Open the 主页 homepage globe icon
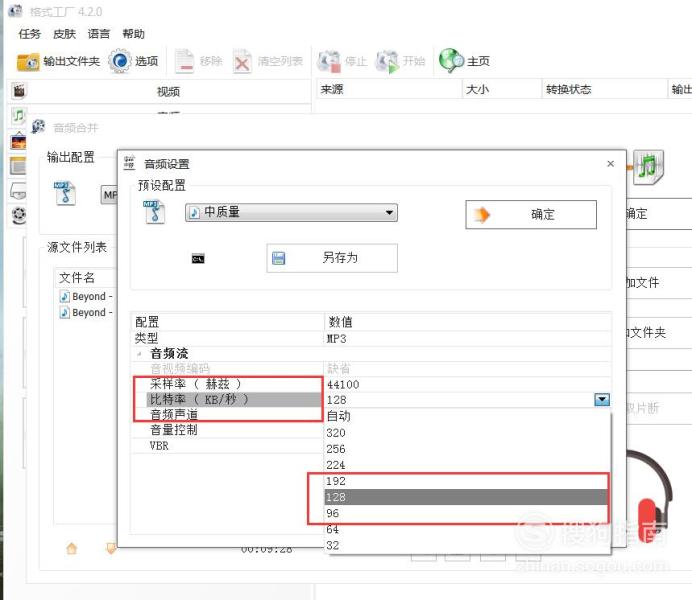The height and width of the screenshot is (600, 692). 451,60
